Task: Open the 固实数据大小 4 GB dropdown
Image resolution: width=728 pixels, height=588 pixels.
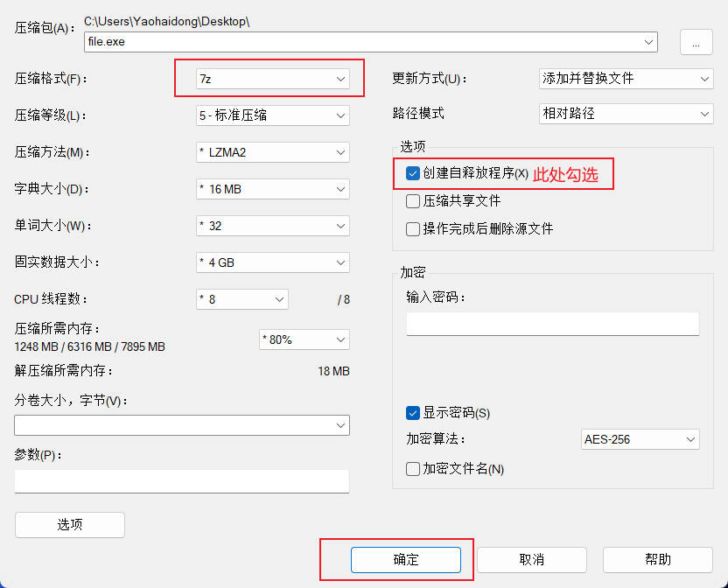Action: click(x=272, y=262)
